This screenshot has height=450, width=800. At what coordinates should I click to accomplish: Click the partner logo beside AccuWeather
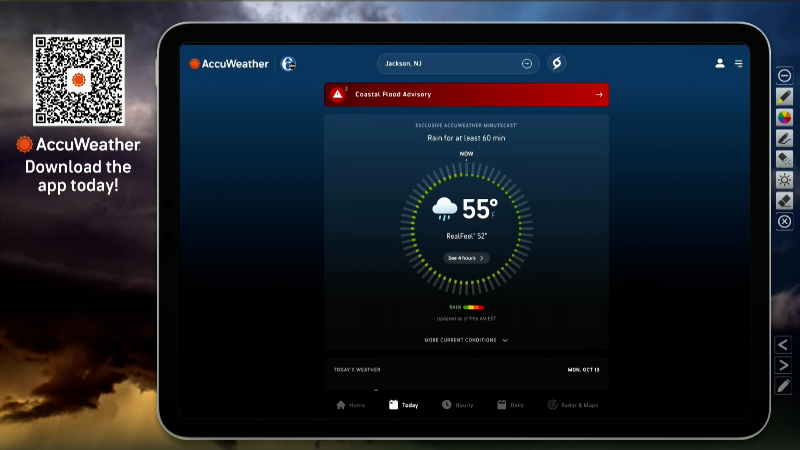click(288, 63)
